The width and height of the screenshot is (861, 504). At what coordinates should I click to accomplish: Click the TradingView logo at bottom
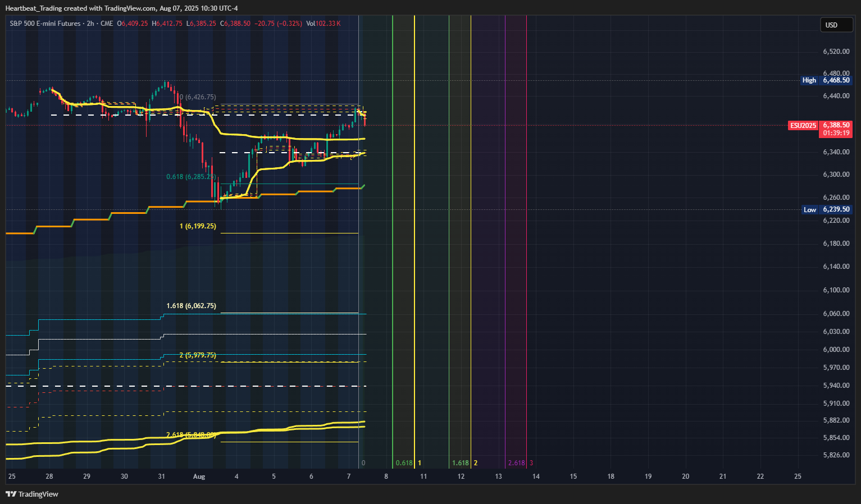(32, 494)
